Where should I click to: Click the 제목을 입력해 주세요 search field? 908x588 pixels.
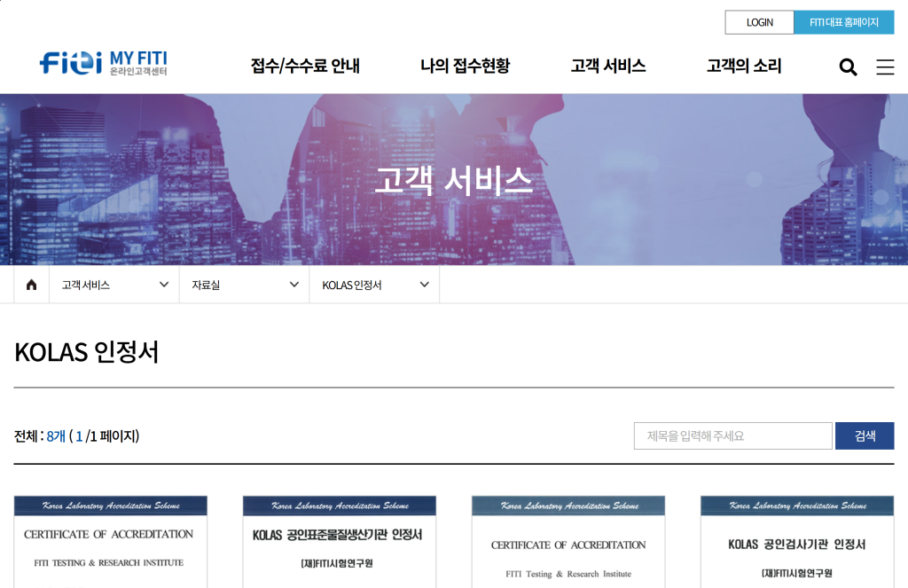pos(733,435)
